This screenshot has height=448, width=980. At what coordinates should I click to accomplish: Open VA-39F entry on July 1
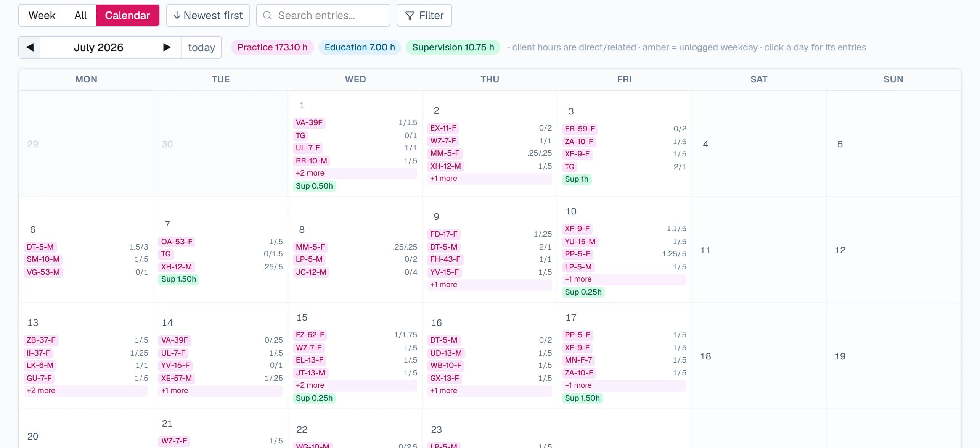point(309,123)
